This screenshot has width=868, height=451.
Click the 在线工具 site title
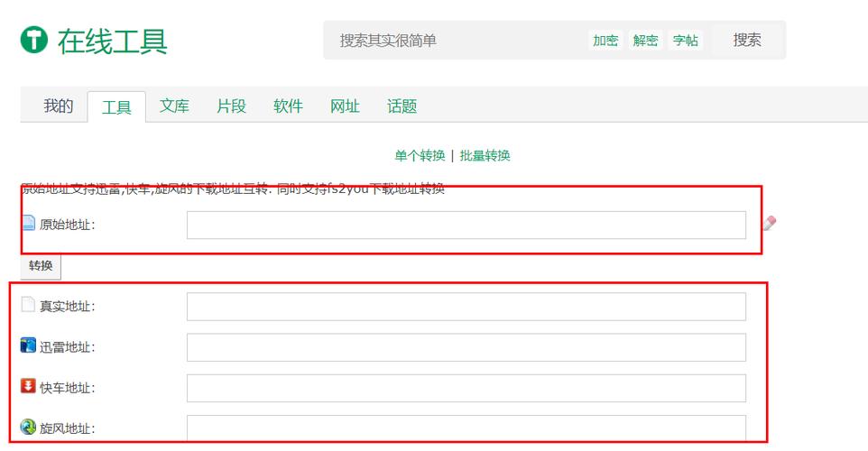pyautogui.click(x=113, y=41)
